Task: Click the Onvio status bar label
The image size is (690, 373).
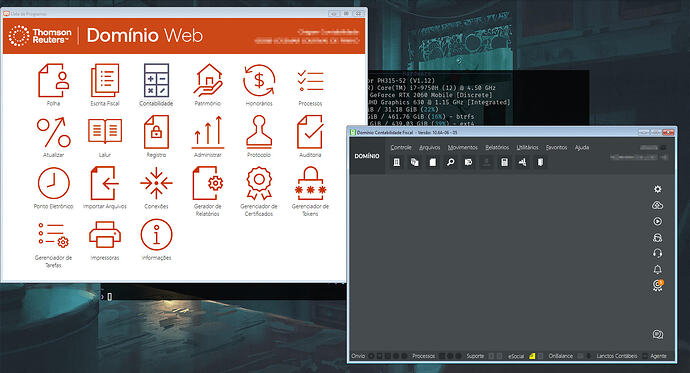Action: [x=358, y=356]
